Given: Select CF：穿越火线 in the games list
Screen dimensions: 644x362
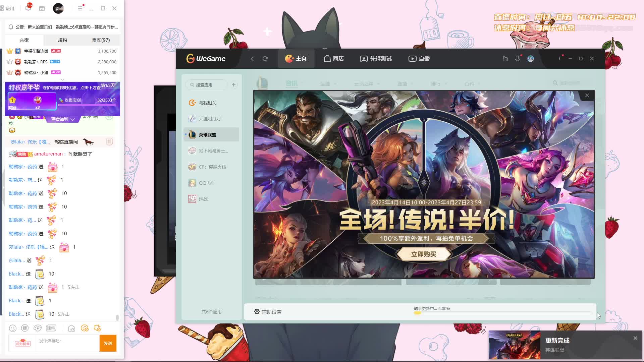Looking at the screenshot, I should 211,167.
